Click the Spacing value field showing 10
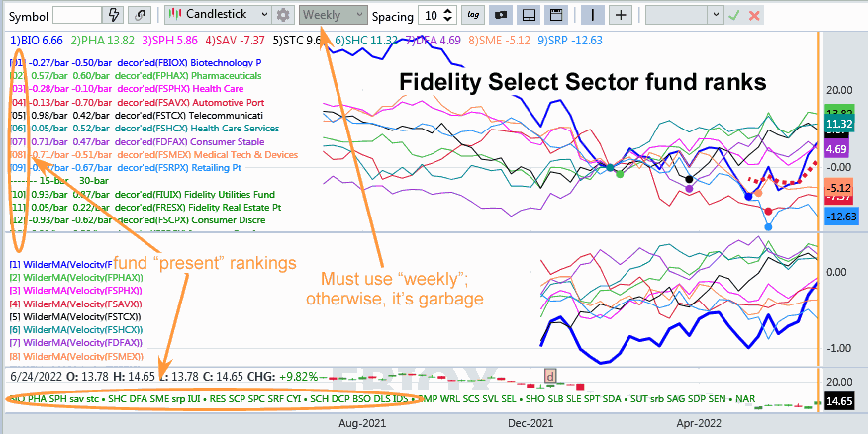Viewport: 868px width, 434px height. tap(432, 15)
